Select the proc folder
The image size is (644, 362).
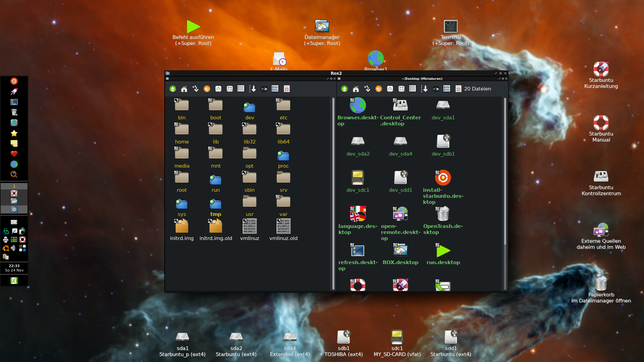pos(283,159)
